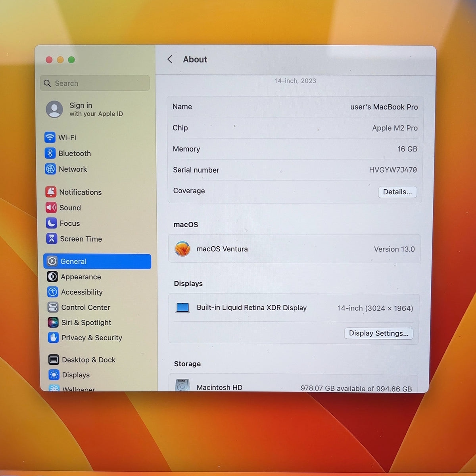
Task: Click the Desktop & Dock icon
Action: (54, 360)
